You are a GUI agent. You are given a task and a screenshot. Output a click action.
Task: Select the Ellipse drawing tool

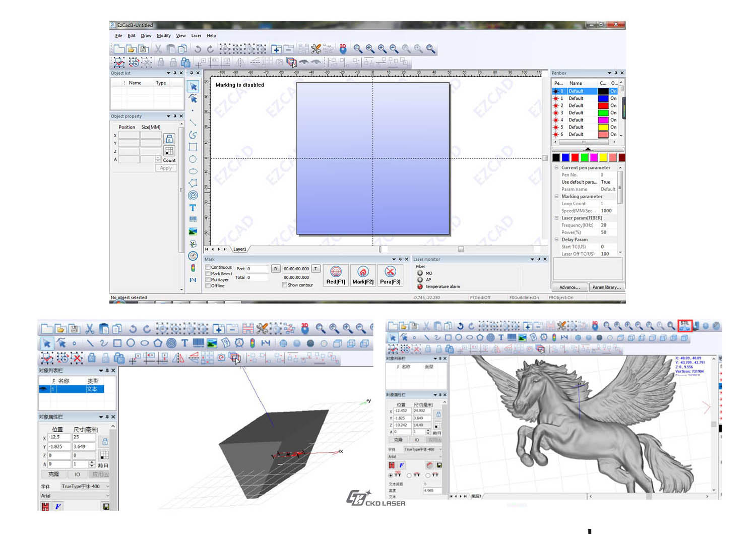(x=193, y=171)
